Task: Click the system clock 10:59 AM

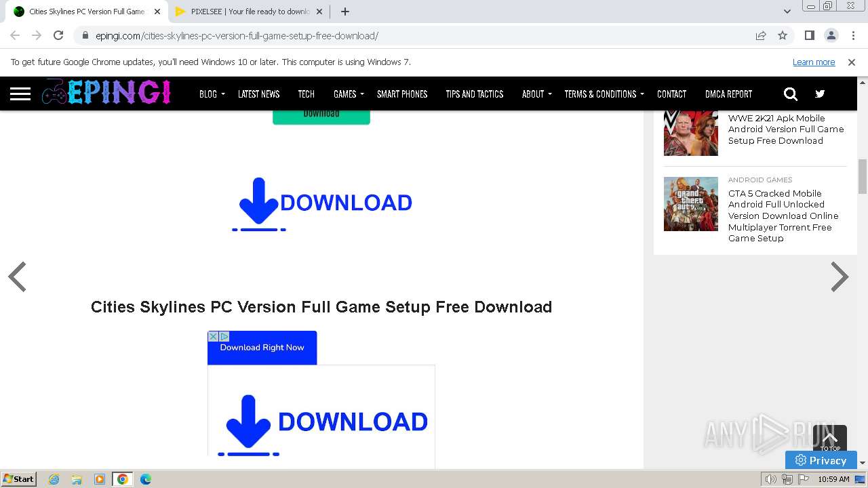Action: 833,479
